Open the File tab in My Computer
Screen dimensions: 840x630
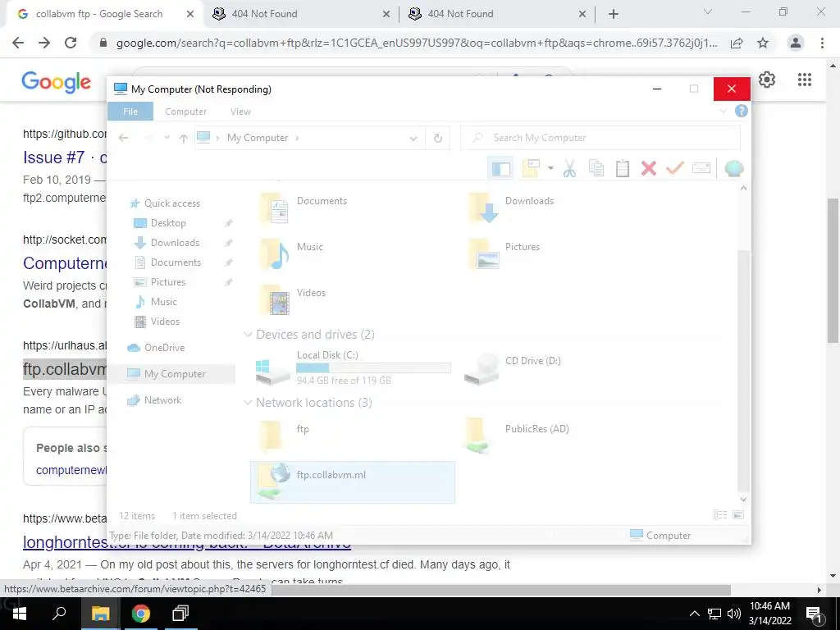click(x=130, y=112)
